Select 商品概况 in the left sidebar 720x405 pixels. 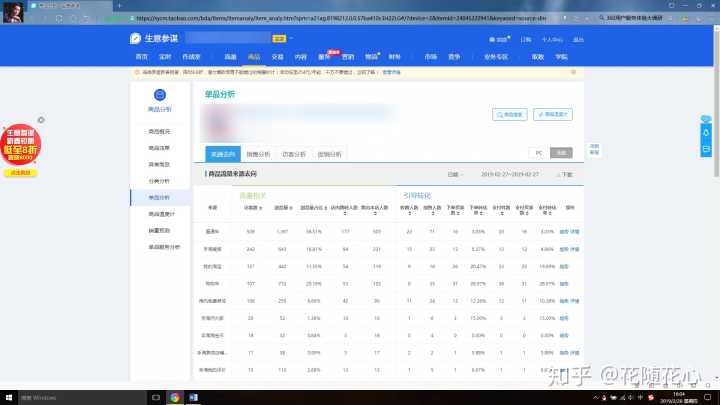tap(160, 131)
